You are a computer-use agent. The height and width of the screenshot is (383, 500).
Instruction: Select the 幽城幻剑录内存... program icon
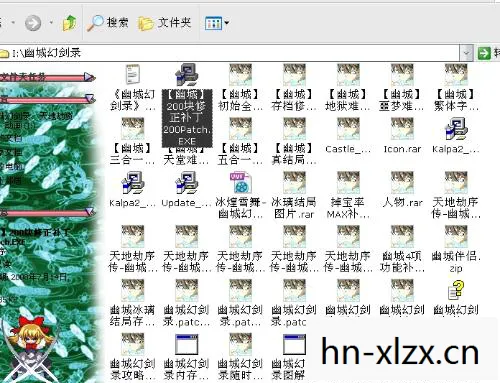click(186, 344)
